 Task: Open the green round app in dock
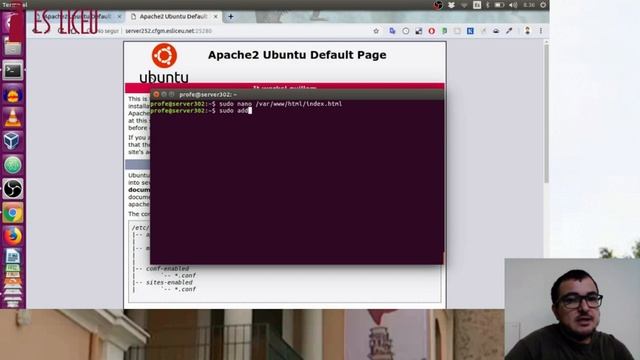[x=13, y=165]
